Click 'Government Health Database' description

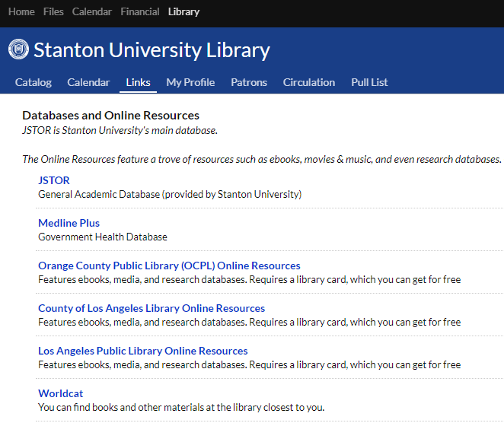pos(103,237)
